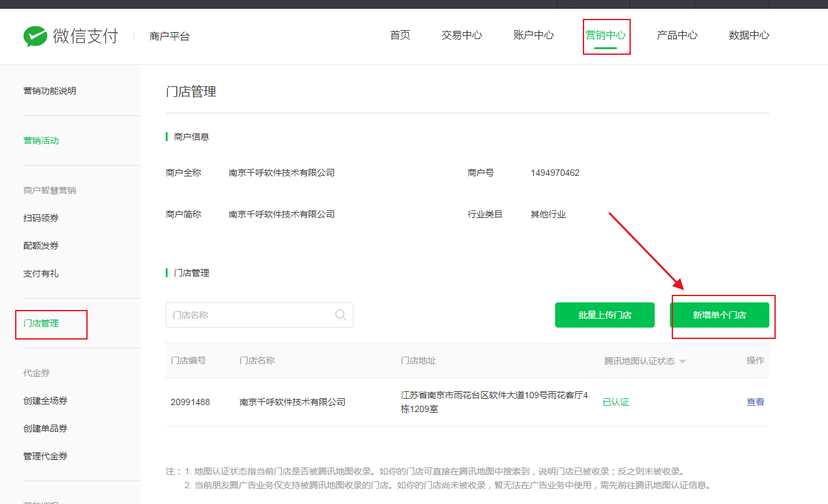Click the search magnifier in store name box
The height and width of the screenshot is (504, 828).
point(341,315)
